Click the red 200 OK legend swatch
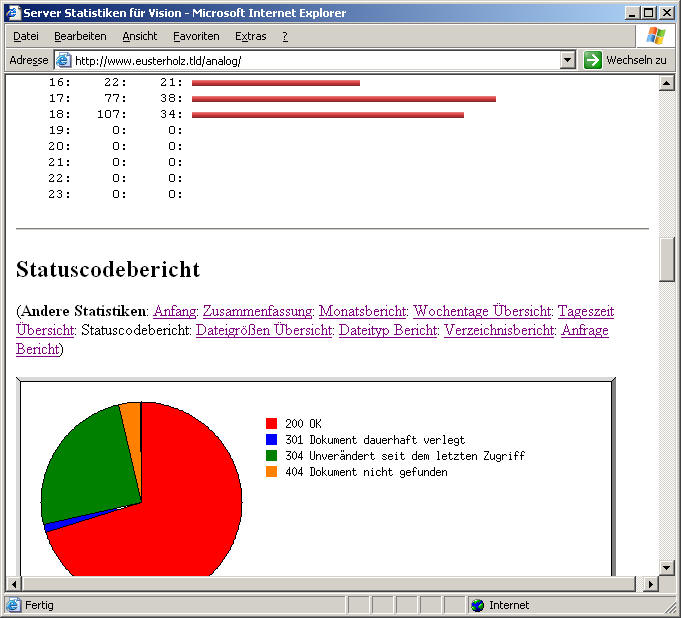 pyautogui.click(x=271, y=424)
